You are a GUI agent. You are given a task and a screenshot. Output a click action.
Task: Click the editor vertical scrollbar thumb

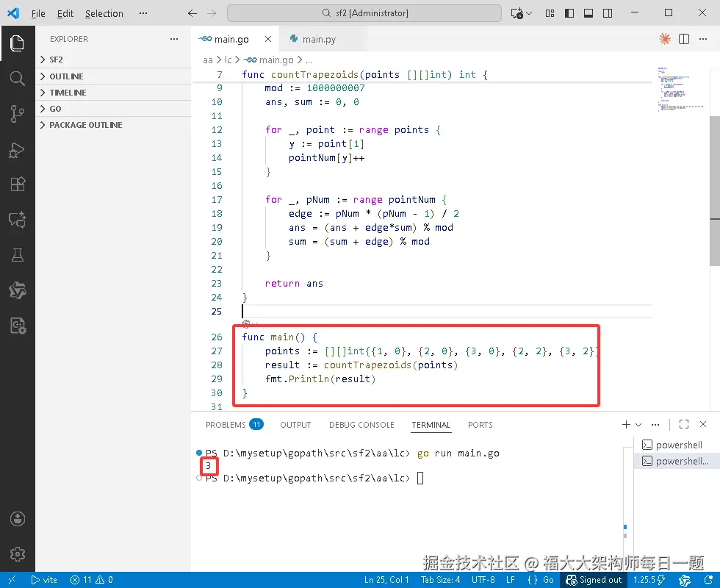click(x=714, y=190)
